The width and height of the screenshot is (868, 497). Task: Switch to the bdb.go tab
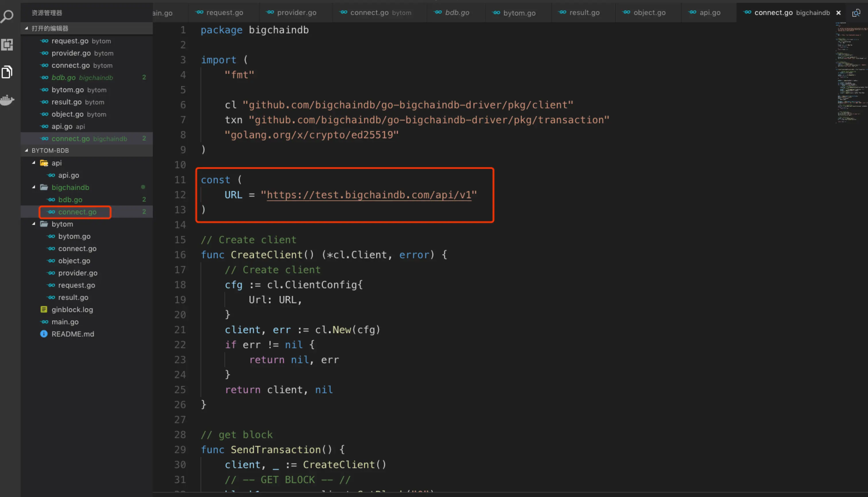457,13
